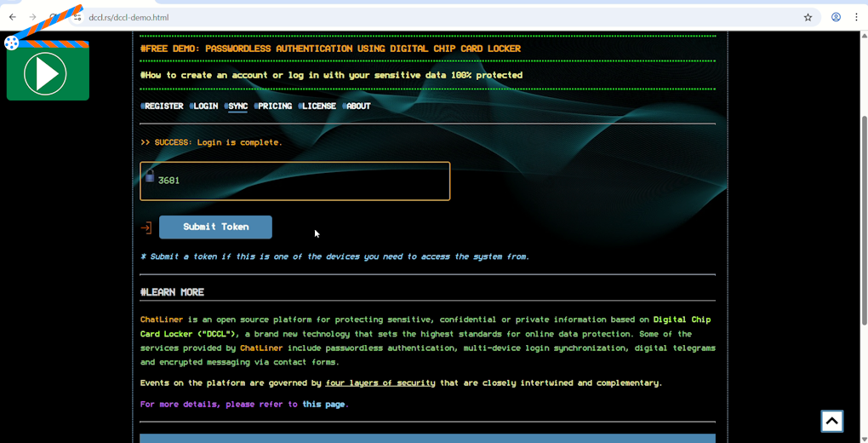The image size is (868, 443).
Task: Click the browser back arrow
Action: pos(12,17)
